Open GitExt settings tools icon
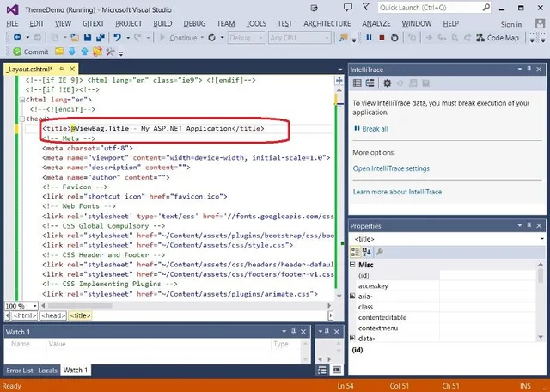This screenshot has height=392, width=550. pos(110,52)
